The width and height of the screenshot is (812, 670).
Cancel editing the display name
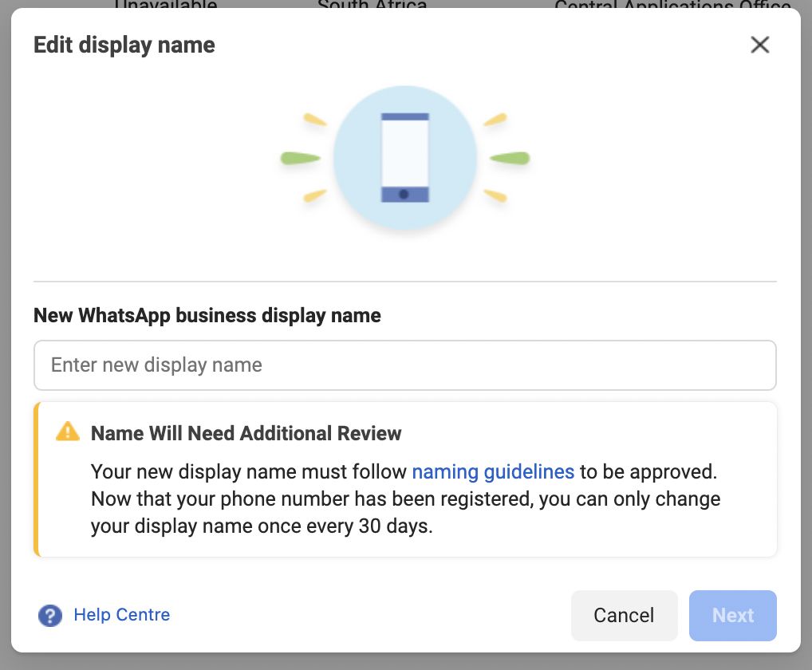(624, 615)
